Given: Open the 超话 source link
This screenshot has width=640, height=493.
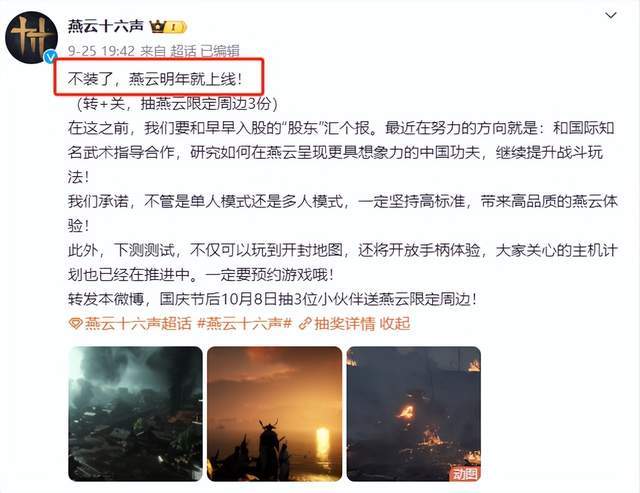Looking at the screenshot, I should pos(183,51).
